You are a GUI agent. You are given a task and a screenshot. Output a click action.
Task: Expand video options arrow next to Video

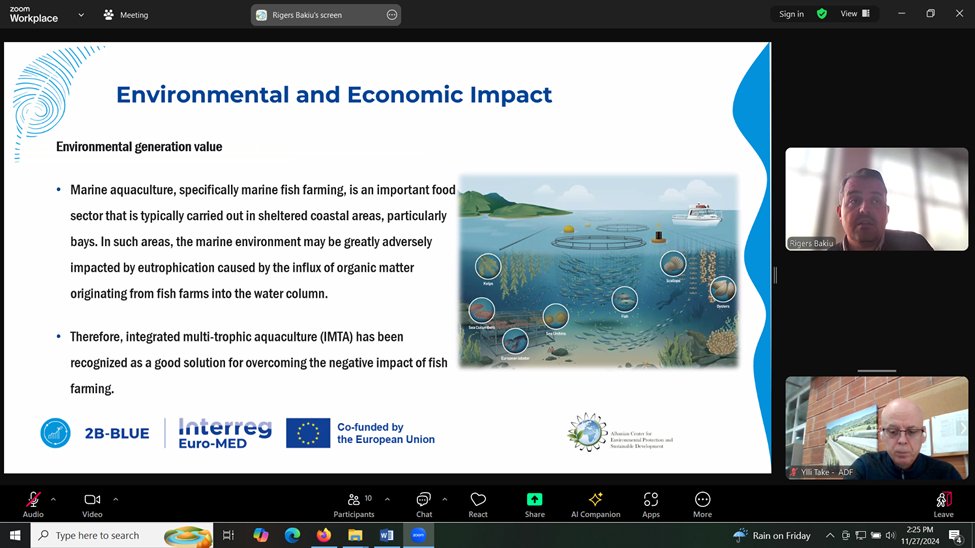click(116, 499)
